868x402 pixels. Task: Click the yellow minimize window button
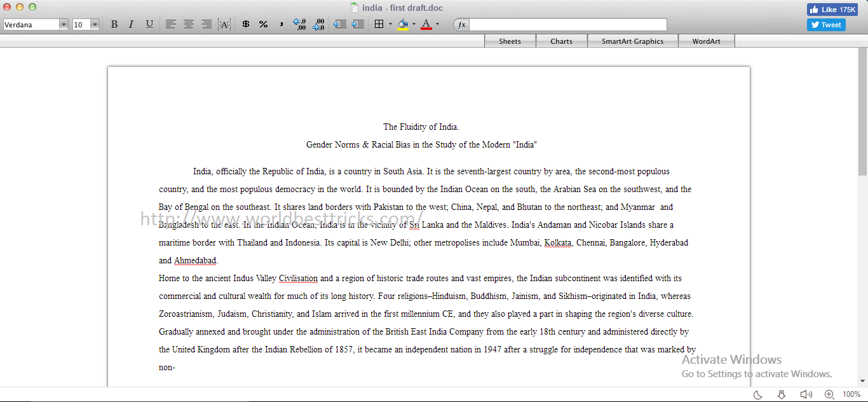click(20, 7)
